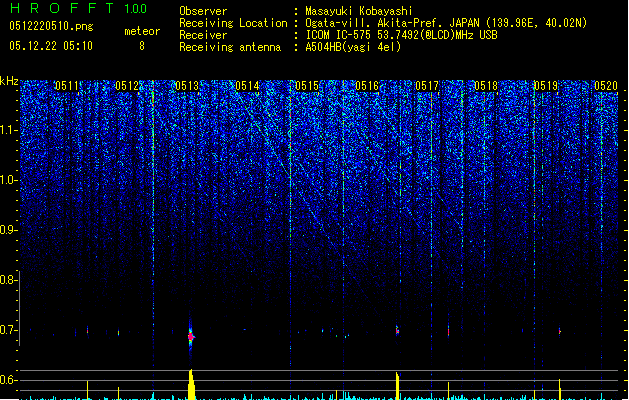This screenshot has height=400, width=629.
Task: Click time marker 0516
Action: point(367,86)
